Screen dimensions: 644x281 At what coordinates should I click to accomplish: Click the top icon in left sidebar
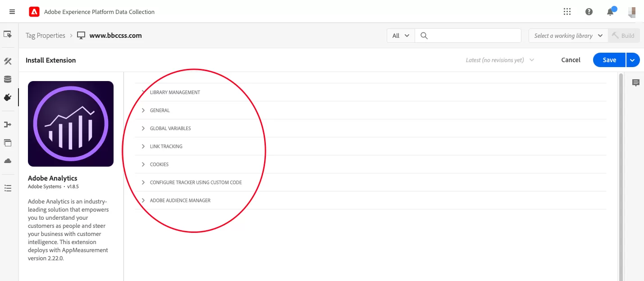click(x=8, y=34)
